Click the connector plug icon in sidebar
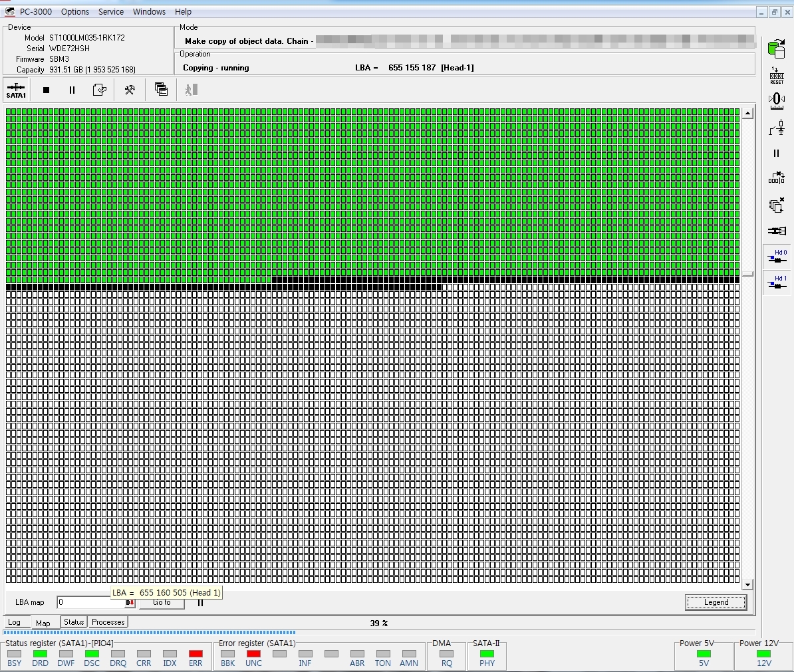The height and width of the screenshot is (672, 794). click(776, 231)
